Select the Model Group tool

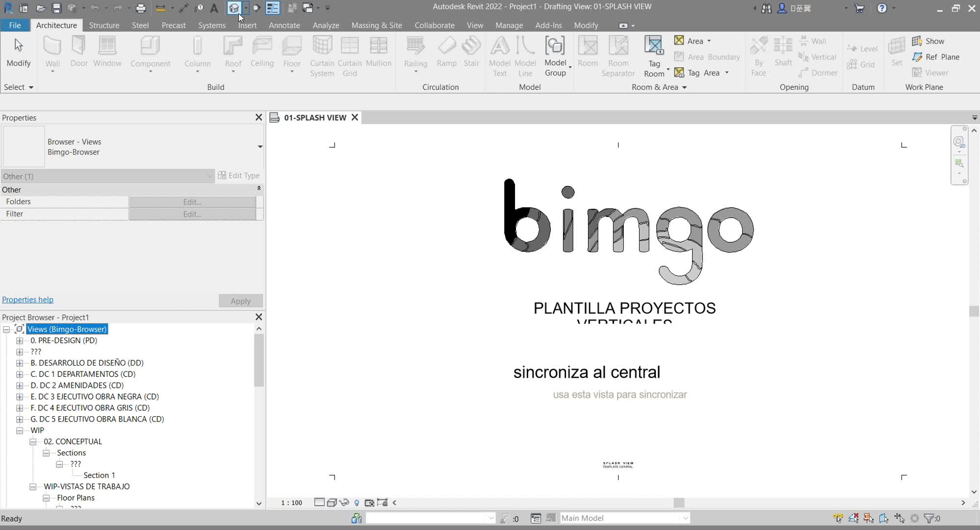pyautogui.click(x=555, y=56)
